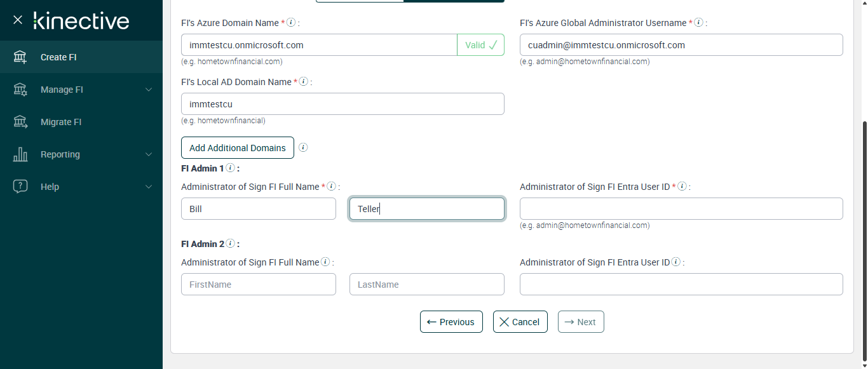868x369 pixels.
Task: Click the Reporting bar chart icon
Action: coord(20,154)
